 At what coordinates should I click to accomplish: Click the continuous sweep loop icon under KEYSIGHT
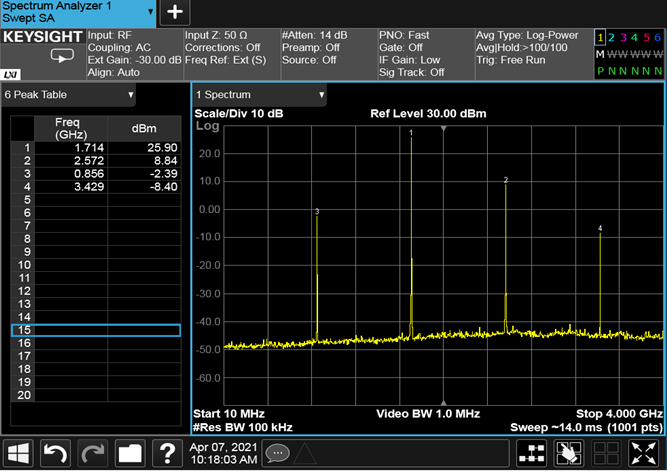(x=62, y=56)
